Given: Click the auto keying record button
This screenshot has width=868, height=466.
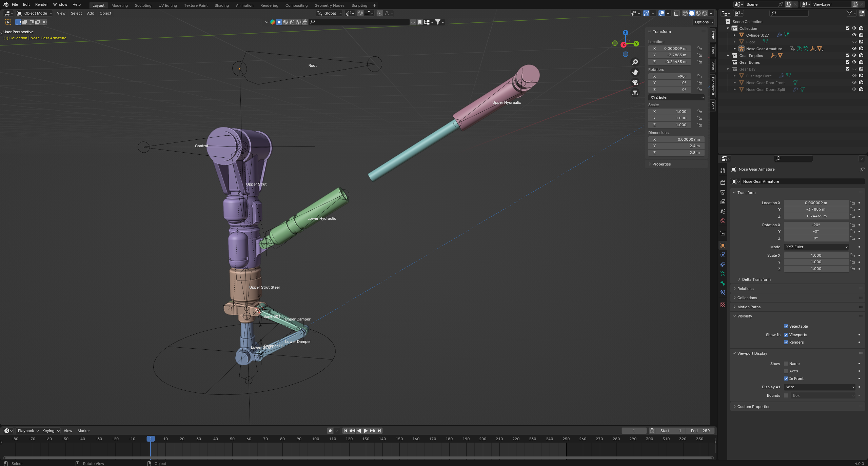Looking at the screenshot, I should tap(330, 431).
